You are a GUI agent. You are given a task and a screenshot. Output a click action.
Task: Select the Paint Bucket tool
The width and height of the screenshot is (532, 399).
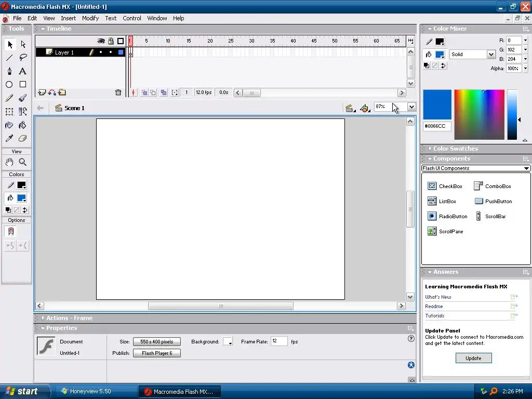[x=23, y=125]
